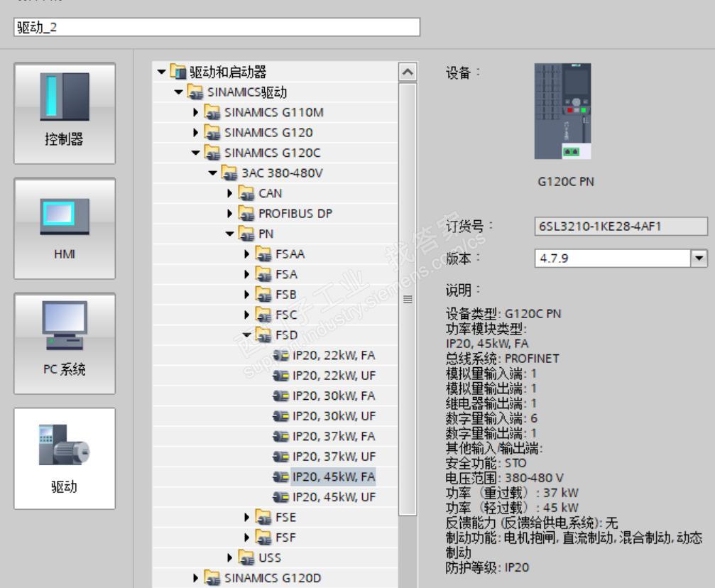Select the 控制器 (Controller) category button
The width and height of the screenshot is (715, 588).
[65, 113]
